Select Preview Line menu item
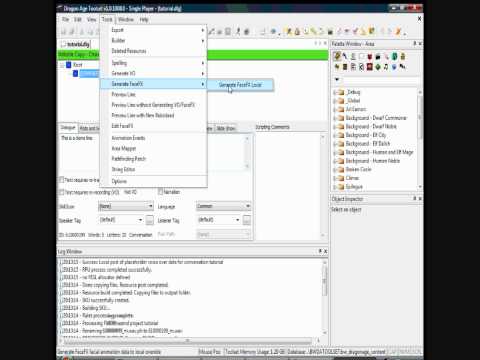This screenshot has width=480, height=360. point(154,94)
